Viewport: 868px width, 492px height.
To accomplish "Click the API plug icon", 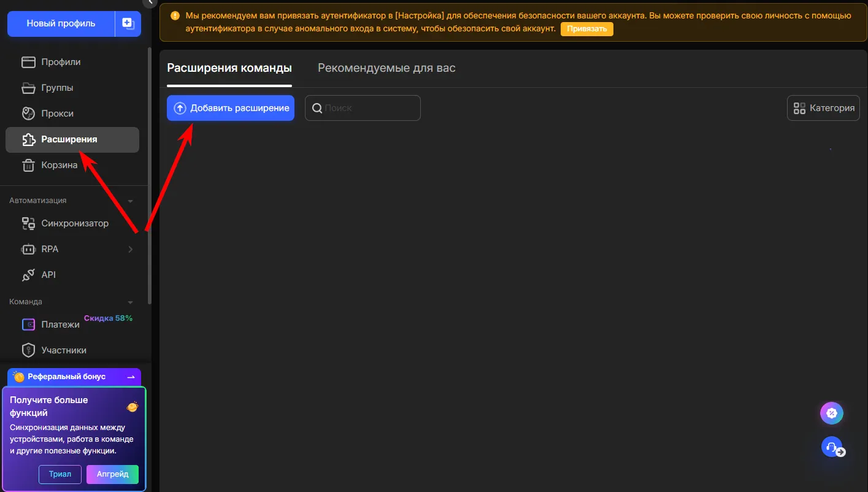I will 28,275.
